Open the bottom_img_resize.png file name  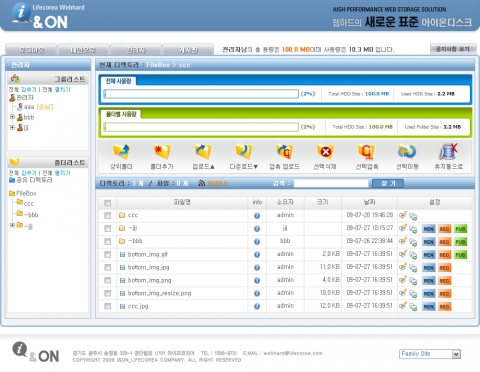point(159,293)
